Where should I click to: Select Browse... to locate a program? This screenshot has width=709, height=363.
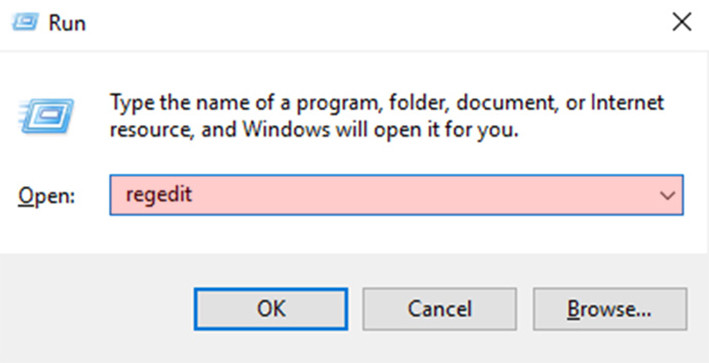610,309
